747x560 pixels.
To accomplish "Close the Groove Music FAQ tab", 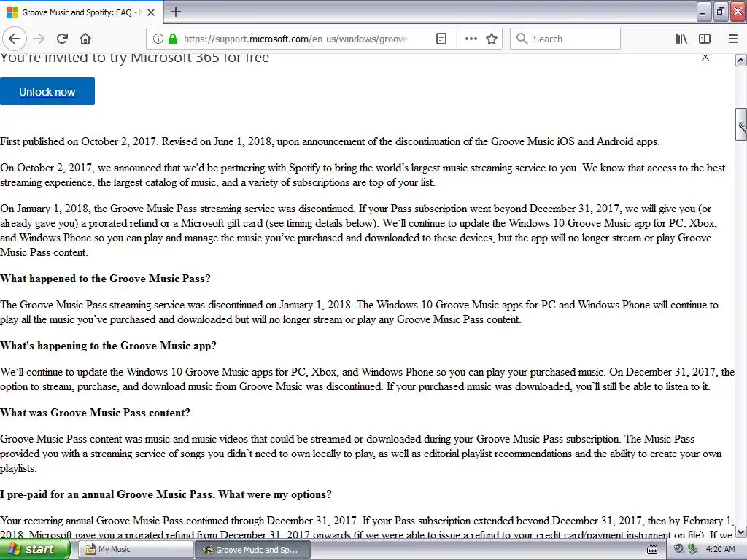I will (151, 12).
